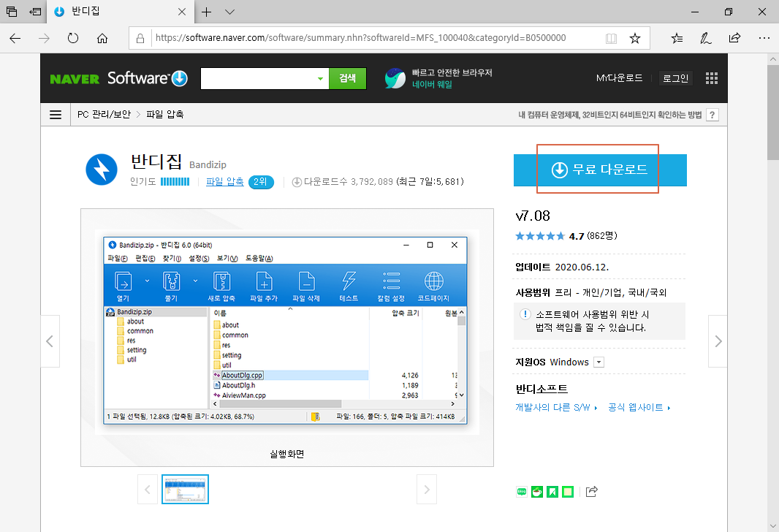Share this page using share icon
This screenshot has width=779, height=532.
pos(734,38)
